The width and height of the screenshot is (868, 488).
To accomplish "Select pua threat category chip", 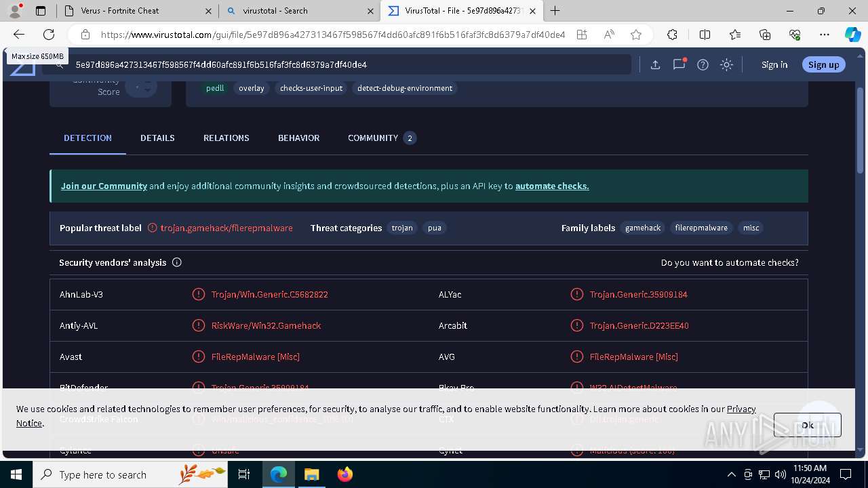I will point(435,228).
